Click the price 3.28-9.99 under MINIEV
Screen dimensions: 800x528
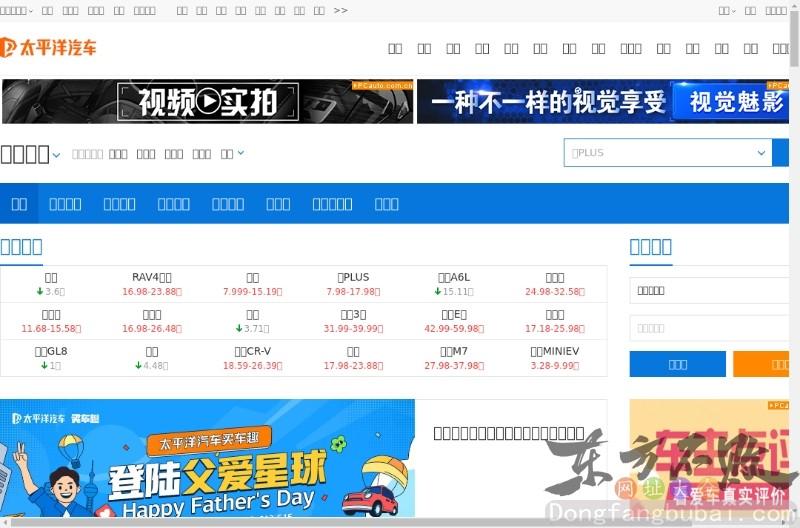[555, 366]
